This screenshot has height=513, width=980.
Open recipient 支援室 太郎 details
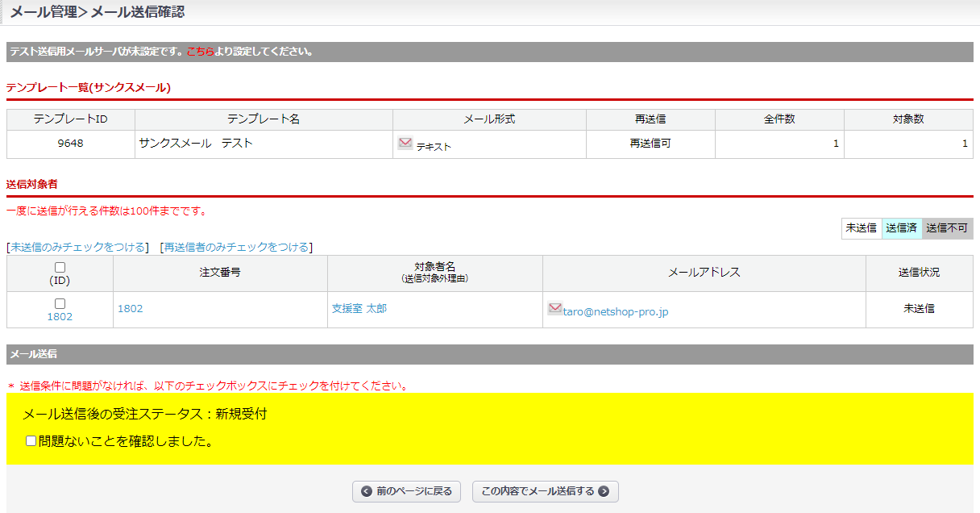[x=359, y=309]
